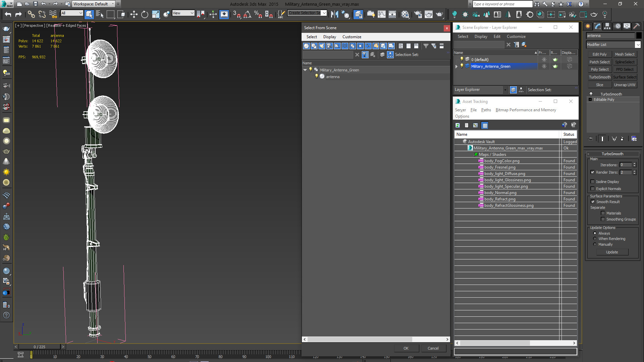Collapse the TurboSmooth rollout header
This screenshot has height=362, width=644.
coord(612,154)
